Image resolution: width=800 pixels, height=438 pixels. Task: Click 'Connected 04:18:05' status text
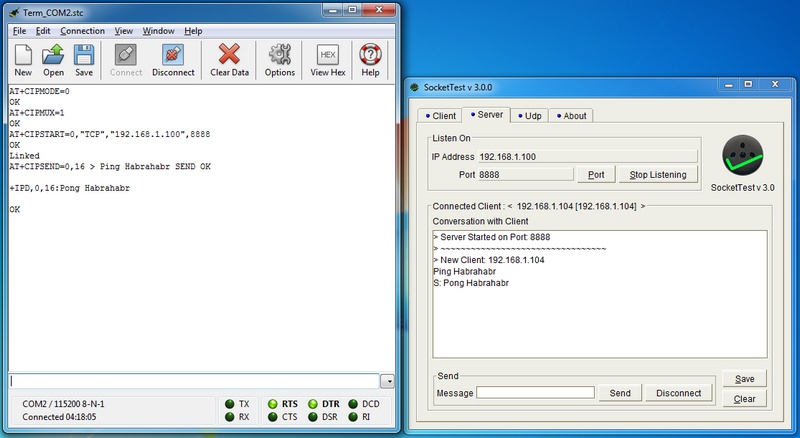coord(59,417)
